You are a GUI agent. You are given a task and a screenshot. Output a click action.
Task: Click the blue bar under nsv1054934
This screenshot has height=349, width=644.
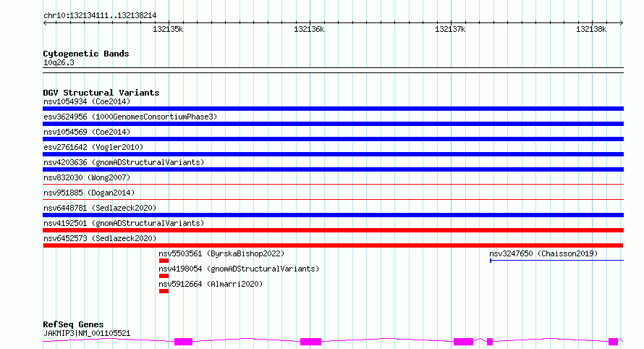point(333,109)
